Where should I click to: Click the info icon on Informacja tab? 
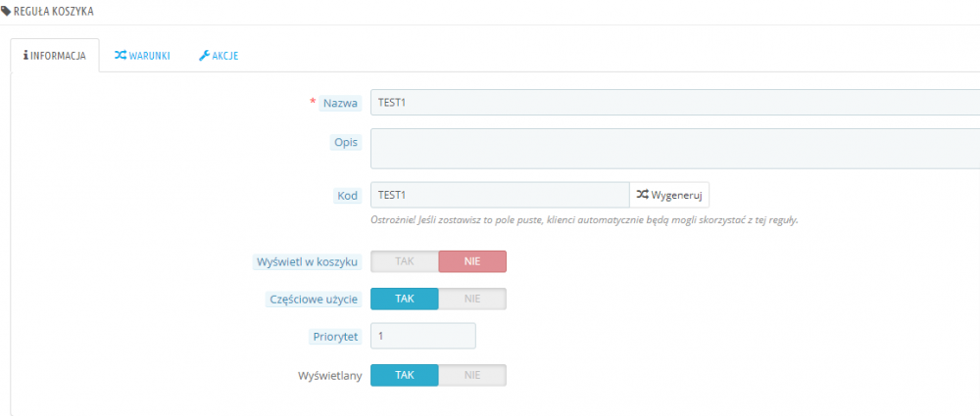pos(25,56)
